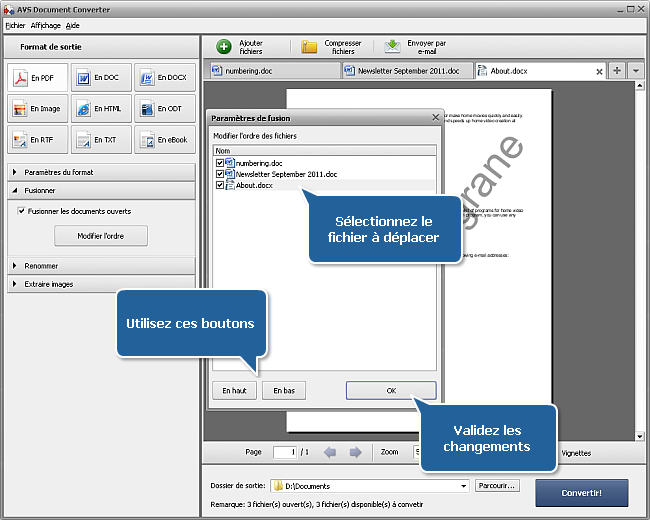650x520 pixels.
Task: Open the Affichage menu
Action: (x=45, y=25)
